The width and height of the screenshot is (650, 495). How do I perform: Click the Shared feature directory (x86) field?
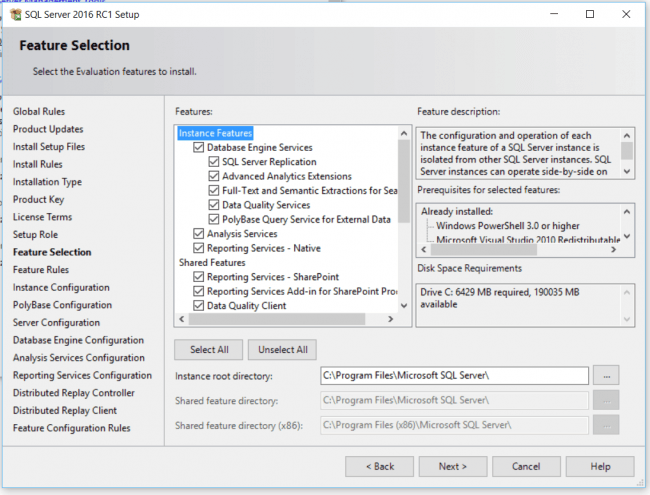tap(454, 425)
